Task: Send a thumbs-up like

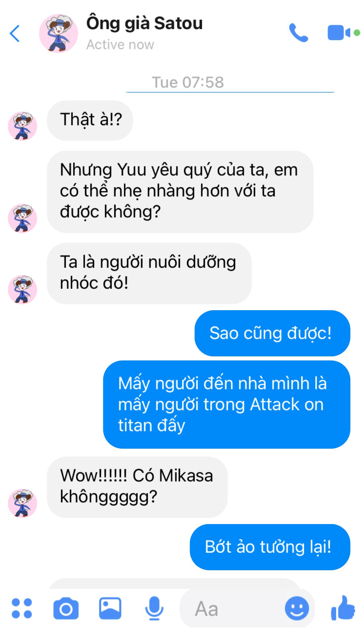Action: point(343,608)
